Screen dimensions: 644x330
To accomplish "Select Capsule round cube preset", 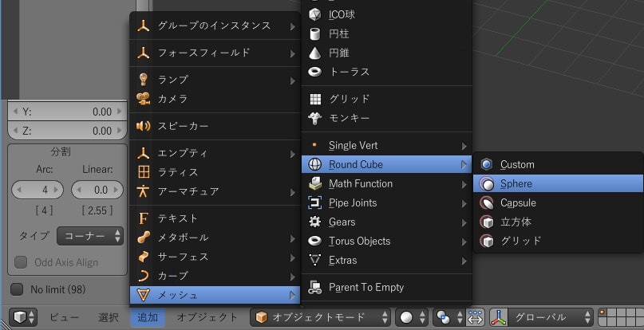I will tap(558, 202).
